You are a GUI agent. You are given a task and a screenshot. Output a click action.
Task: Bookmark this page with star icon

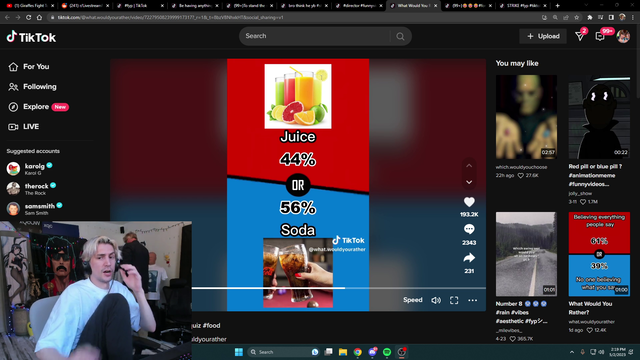pyautogui.click(x=576, y=18)
